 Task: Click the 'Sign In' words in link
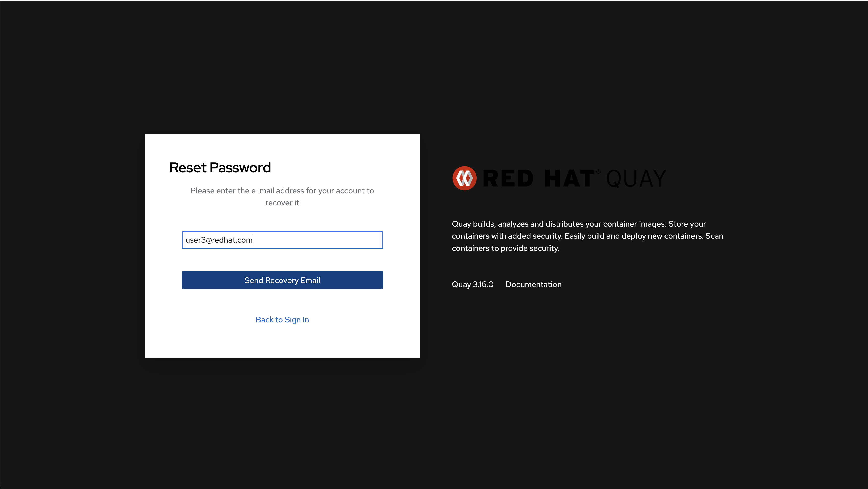[x=297, y=320]
